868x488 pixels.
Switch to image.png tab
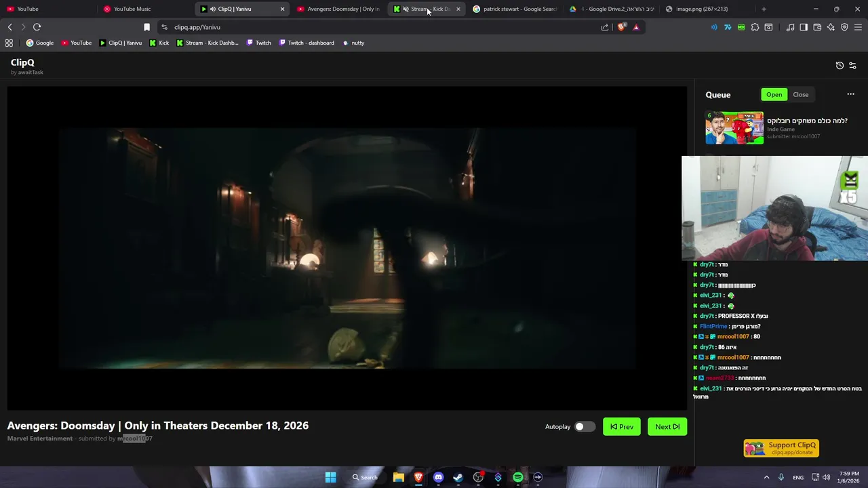click(709, 9)
